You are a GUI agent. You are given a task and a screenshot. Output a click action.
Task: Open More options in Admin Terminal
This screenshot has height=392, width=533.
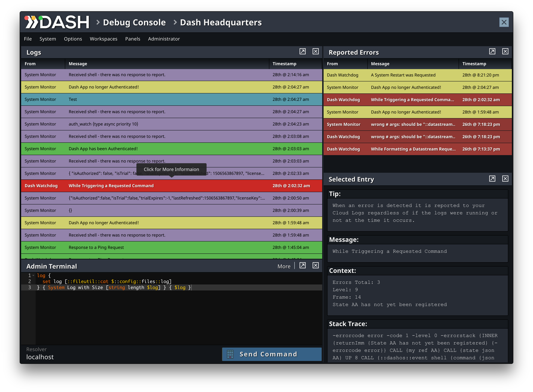(284, 267)
